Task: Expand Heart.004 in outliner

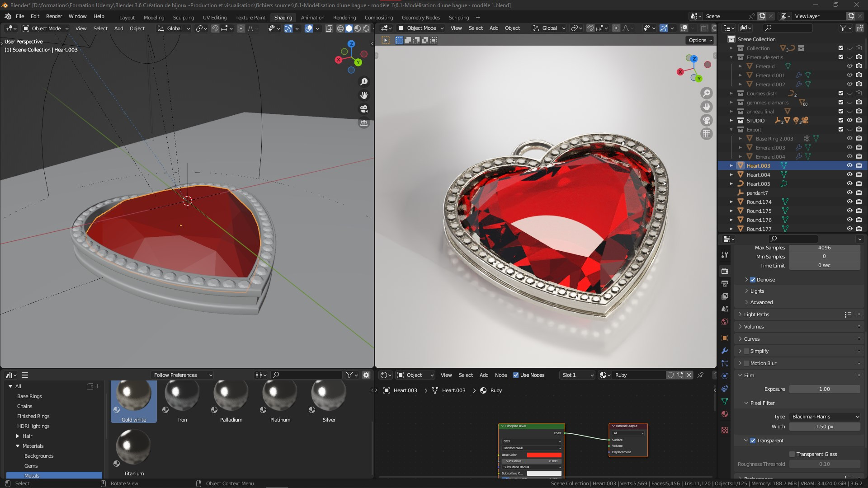Action: tap(731, 175)
